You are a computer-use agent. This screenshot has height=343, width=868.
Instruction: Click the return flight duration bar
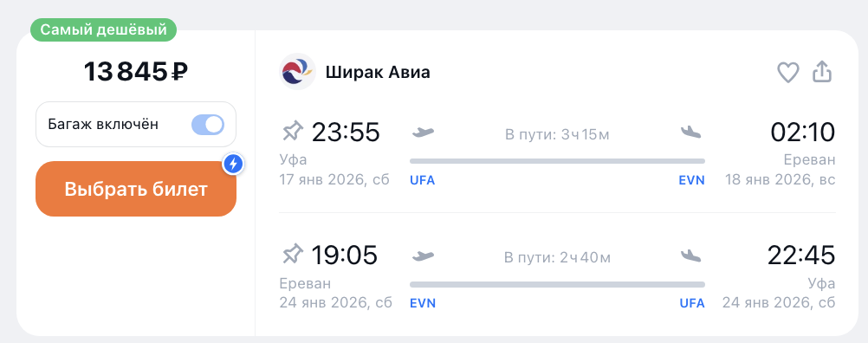(x=558, y=284)
